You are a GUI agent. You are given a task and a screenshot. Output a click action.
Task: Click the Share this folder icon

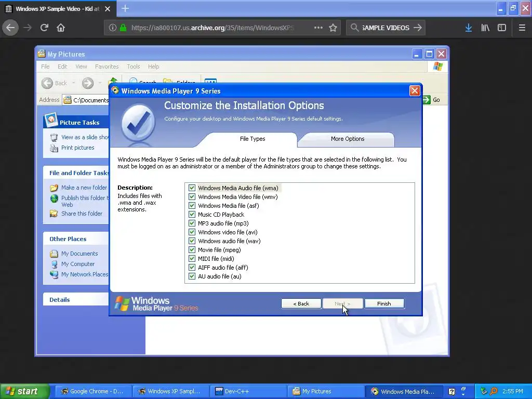tap(54, 214)
